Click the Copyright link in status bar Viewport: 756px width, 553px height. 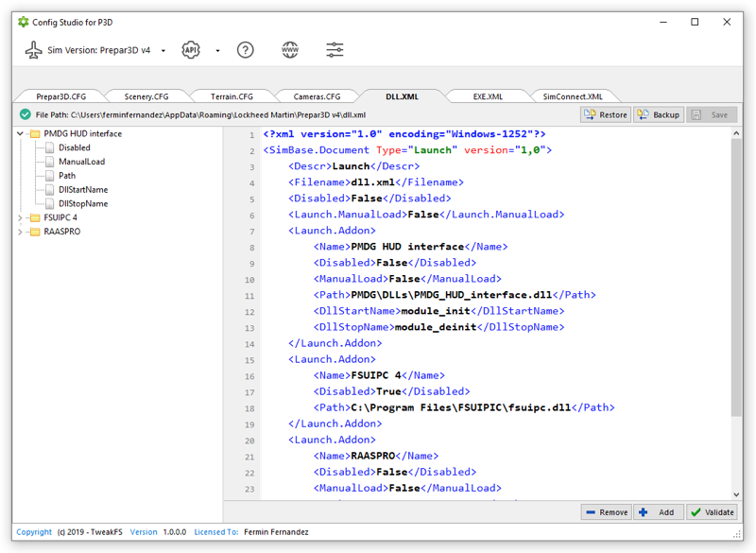click(34, 532)
